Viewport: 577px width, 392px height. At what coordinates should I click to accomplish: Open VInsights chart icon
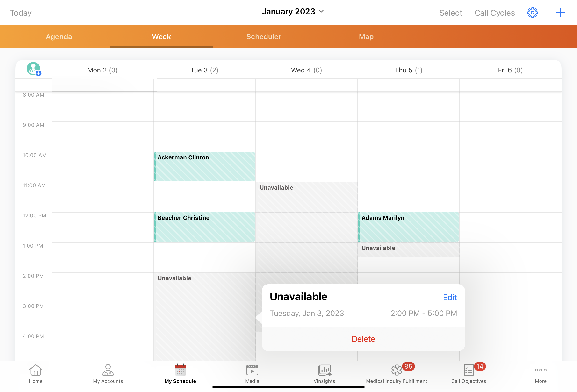(x=324, y=370)
